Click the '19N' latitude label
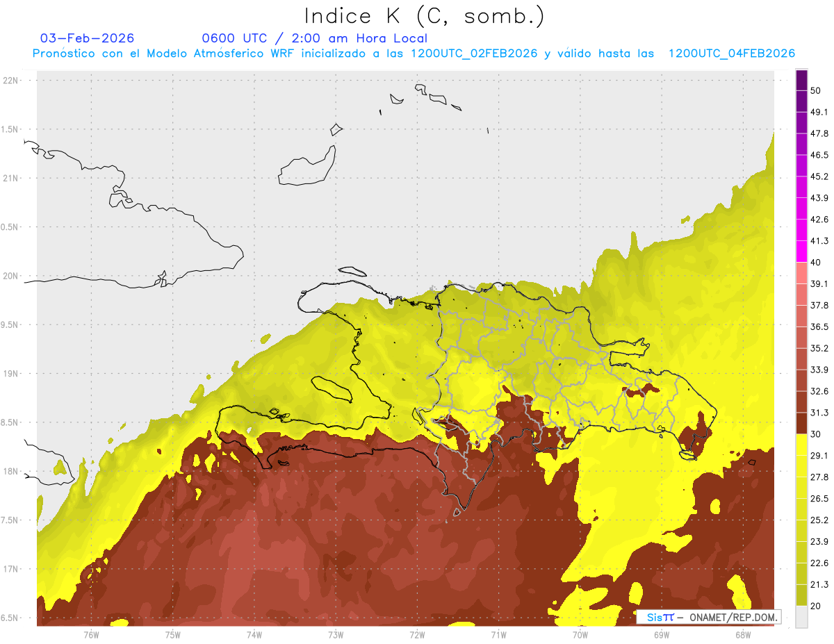 pyautogui.click(x=11, y=373)
